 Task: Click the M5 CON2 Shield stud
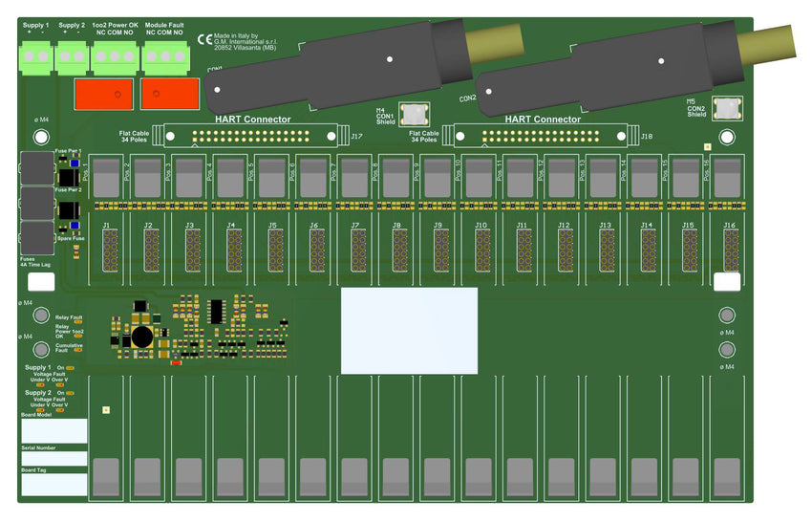728,108
